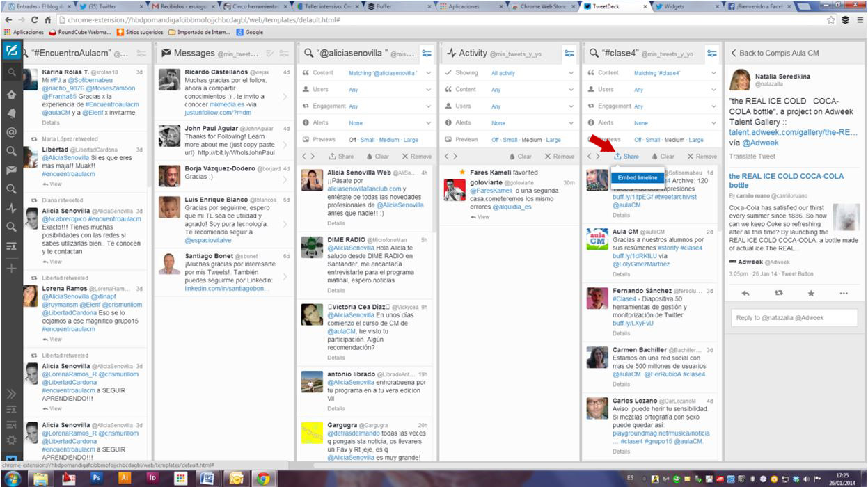Click the Reply to @natazalla text field
Screen dimensions: 868x487
pos(794,318)
